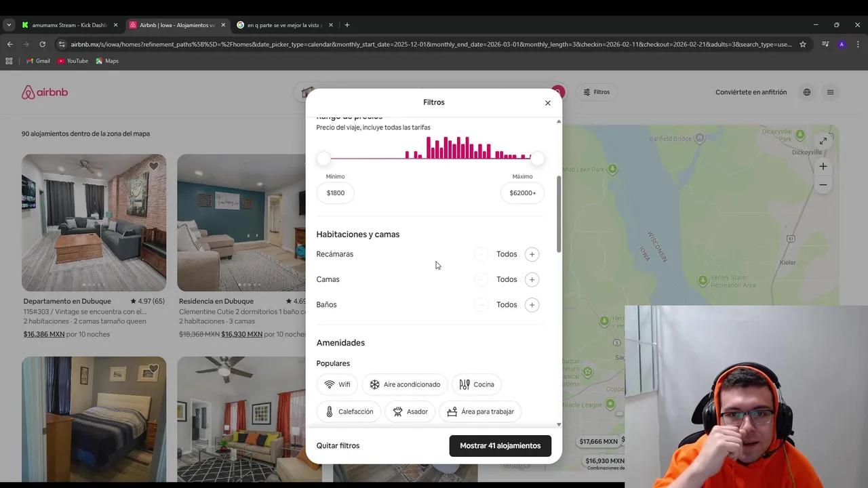Close the Kick Dashboard tab
The width and height of the screenshot is (868, 488).
tap(115, 25)
